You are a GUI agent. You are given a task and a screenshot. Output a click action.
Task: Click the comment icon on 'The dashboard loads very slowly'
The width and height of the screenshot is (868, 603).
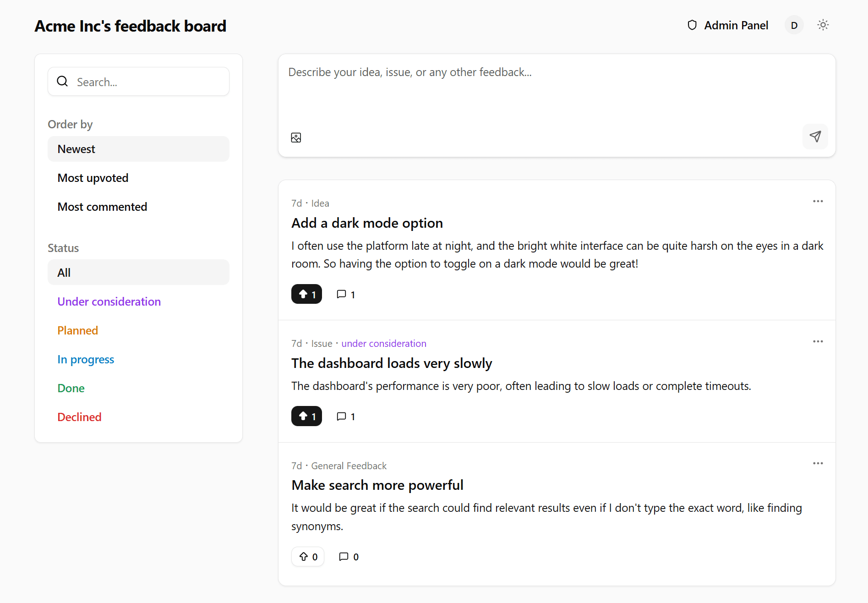click(341, 416)
